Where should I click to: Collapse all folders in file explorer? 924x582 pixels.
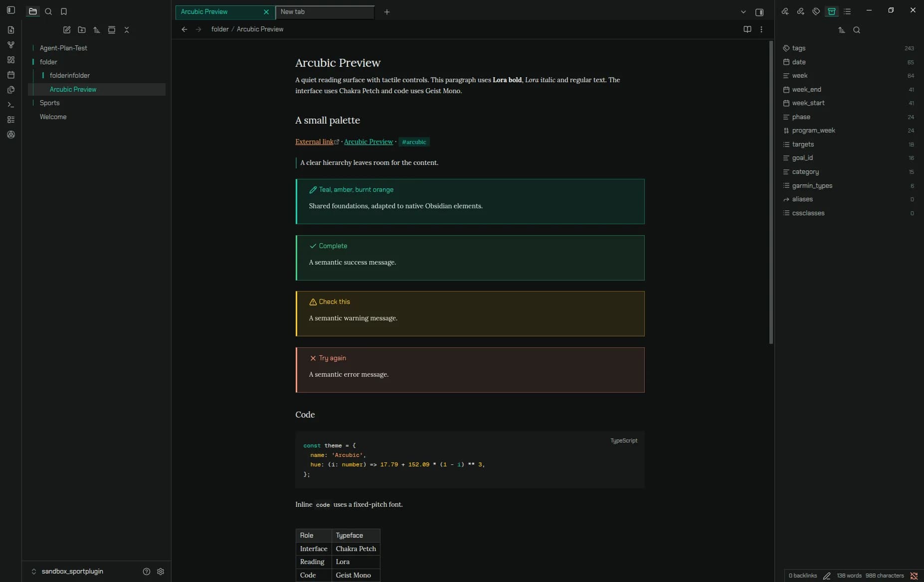(x=127, y=30)
